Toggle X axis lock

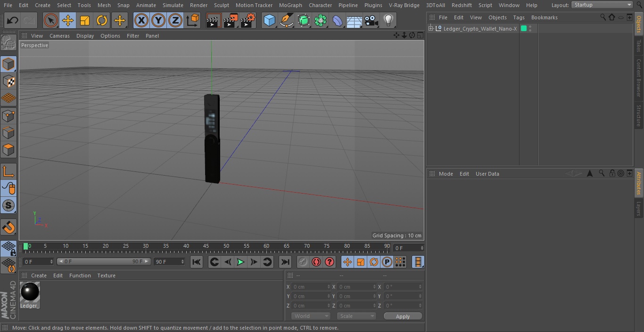pos(141,20)
